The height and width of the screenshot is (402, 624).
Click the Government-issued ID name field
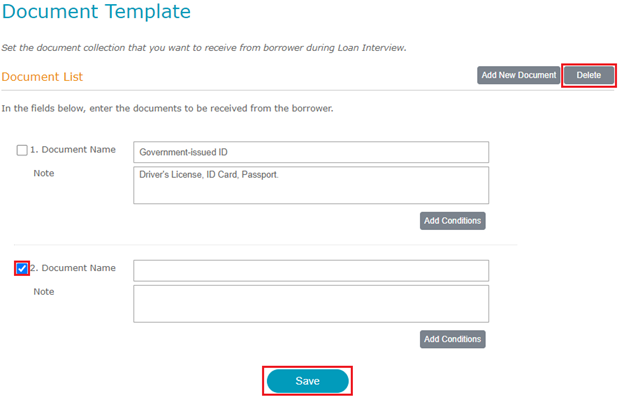point(310,152)
